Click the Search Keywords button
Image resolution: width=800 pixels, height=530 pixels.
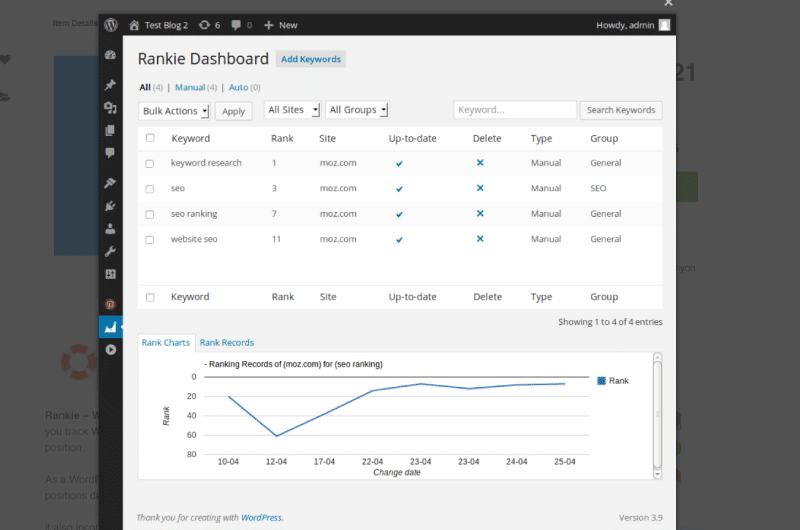621,110
